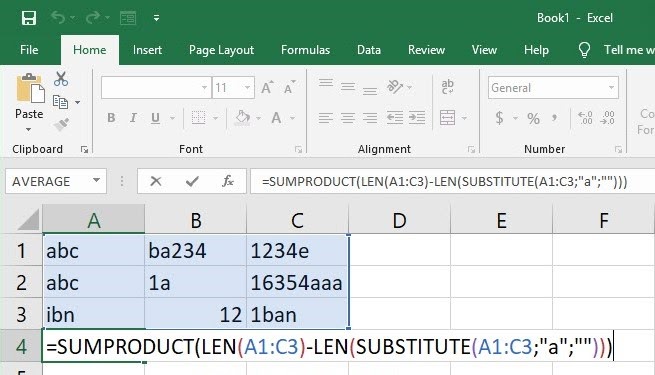This screenshot has height=375, width=655.
Task: Open the Number dialog launcher
Action: tap(618, 149)
